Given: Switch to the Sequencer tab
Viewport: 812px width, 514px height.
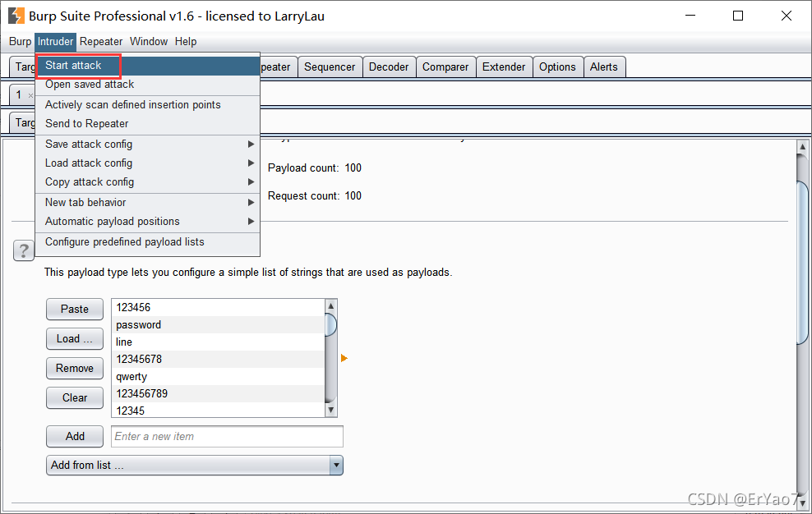Looking at the screenshot, I should (330, 67).
